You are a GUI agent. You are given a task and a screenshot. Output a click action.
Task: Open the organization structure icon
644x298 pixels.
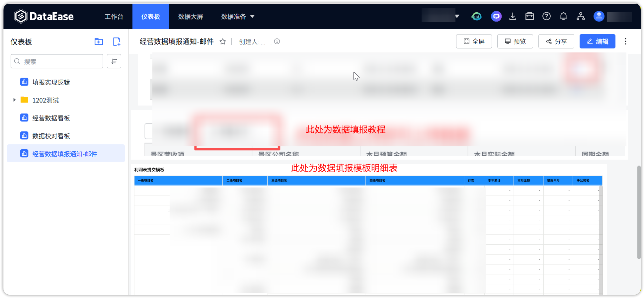(581, 16)
